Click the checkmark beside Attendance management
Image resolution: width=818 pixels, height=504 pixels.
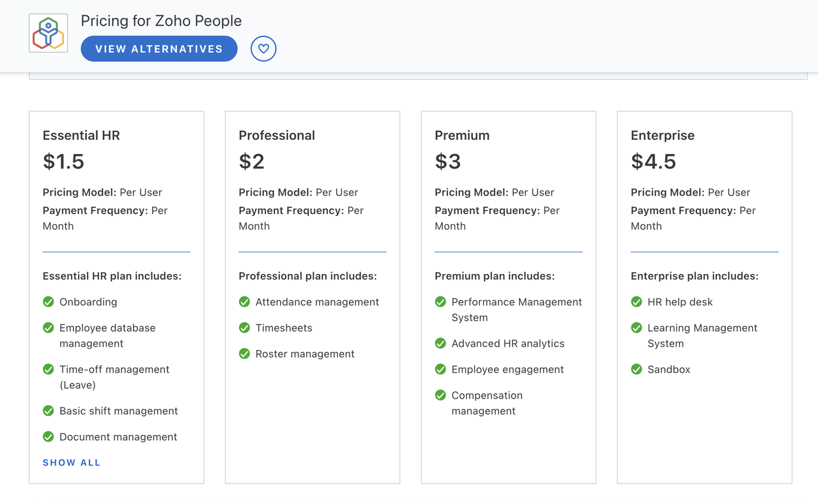(x=244, y=302)
